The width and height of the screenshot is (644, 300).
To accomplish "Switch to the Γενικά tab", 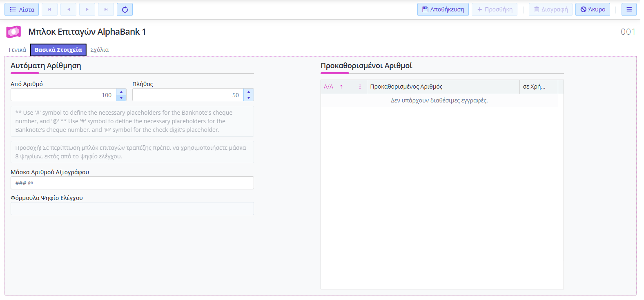I will click(18, 50).
